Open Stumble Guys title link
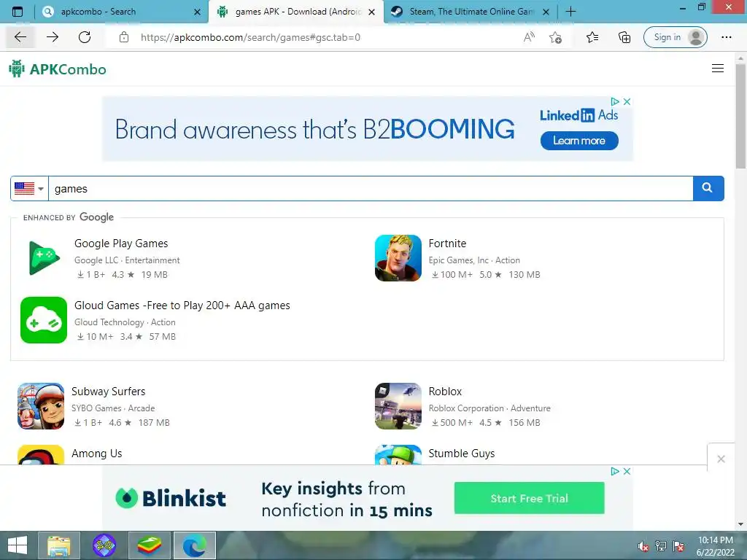Image resolution: width=747 pixels, height=560 pixels. click(x=462, y=454)
